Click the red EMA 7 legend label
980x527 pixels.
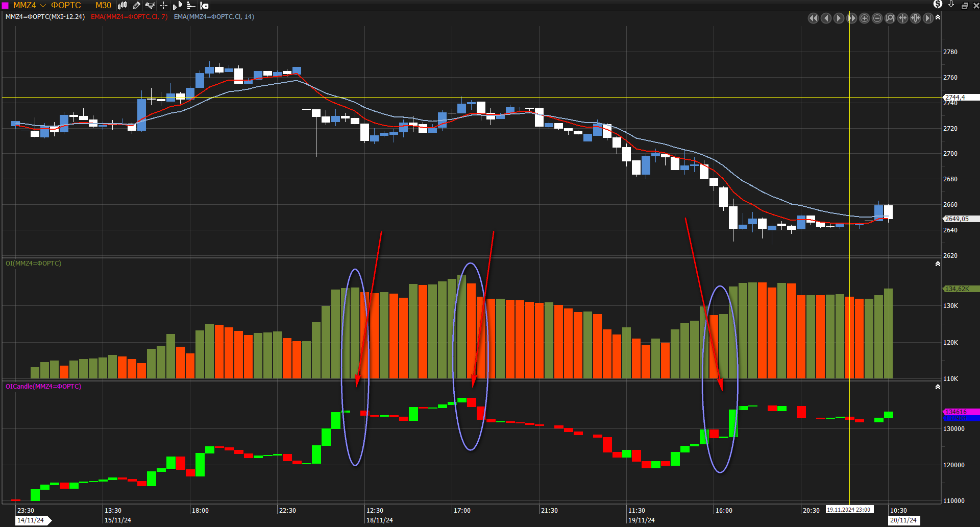pyautogui.click(x=129, y=17)
